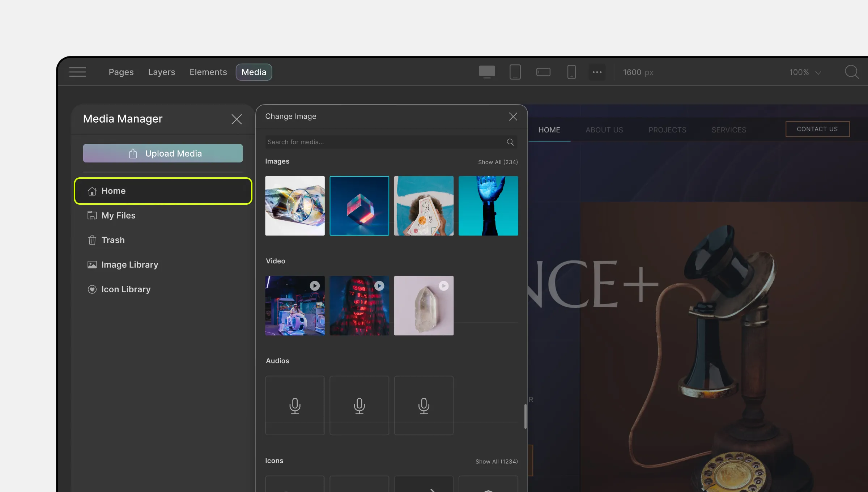Play the red neon video thumbnail

coord(379,286)
